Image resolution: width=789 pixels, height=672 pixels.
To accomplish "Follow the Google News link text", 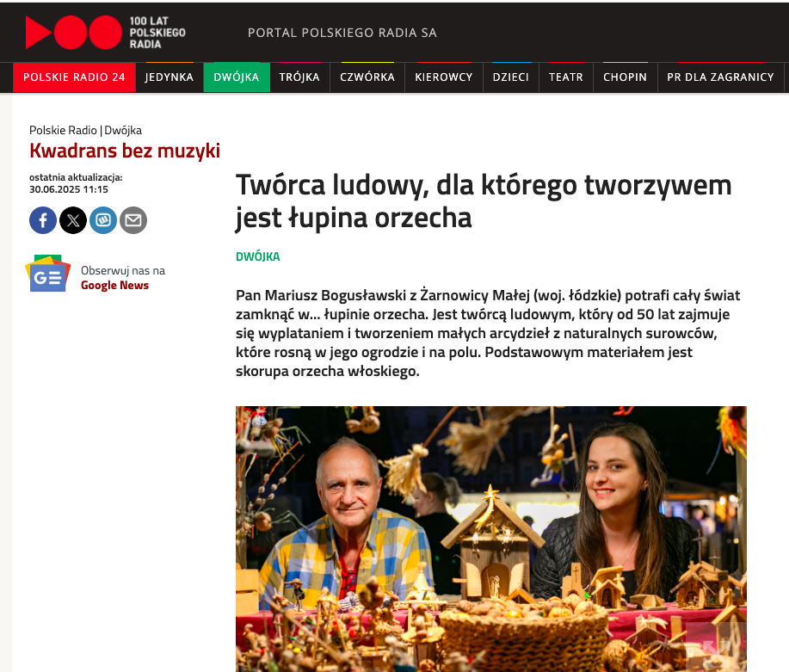I will pyautogui.click(x=114, y=286).
